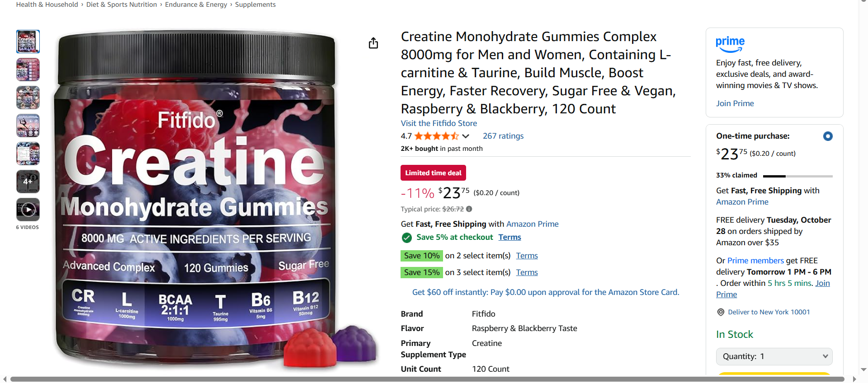The image size is (868, 383).
Task: Click the typical price info icon
Action: tap(469, 209)
